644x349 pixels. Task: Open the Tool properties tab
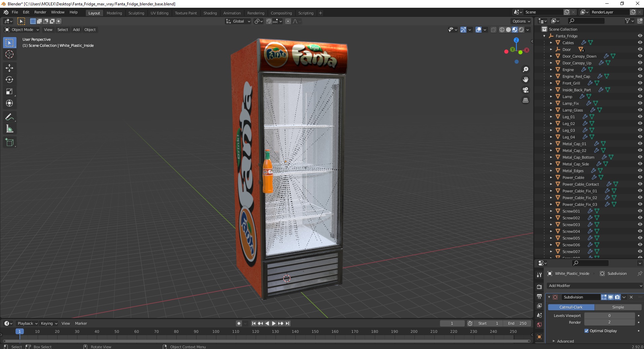[x=539, y=275]
